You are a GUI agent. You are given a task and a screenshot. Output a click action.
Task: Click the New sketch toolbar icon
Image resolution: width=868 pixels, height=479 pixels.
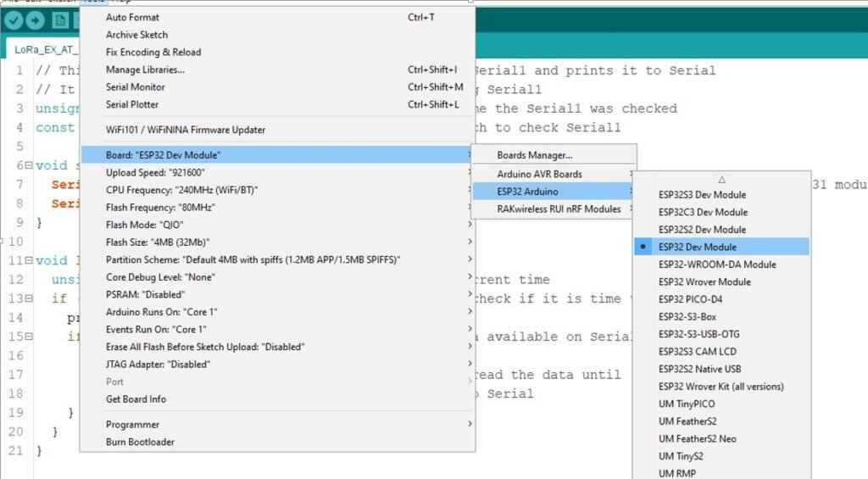pos(60,20)
